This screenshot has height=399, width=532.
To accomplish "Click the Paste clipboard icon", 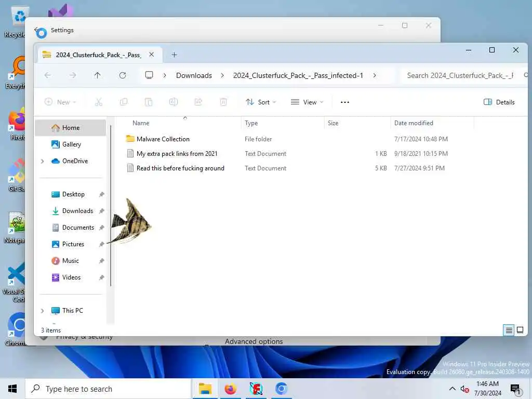I will click(148, 102).
